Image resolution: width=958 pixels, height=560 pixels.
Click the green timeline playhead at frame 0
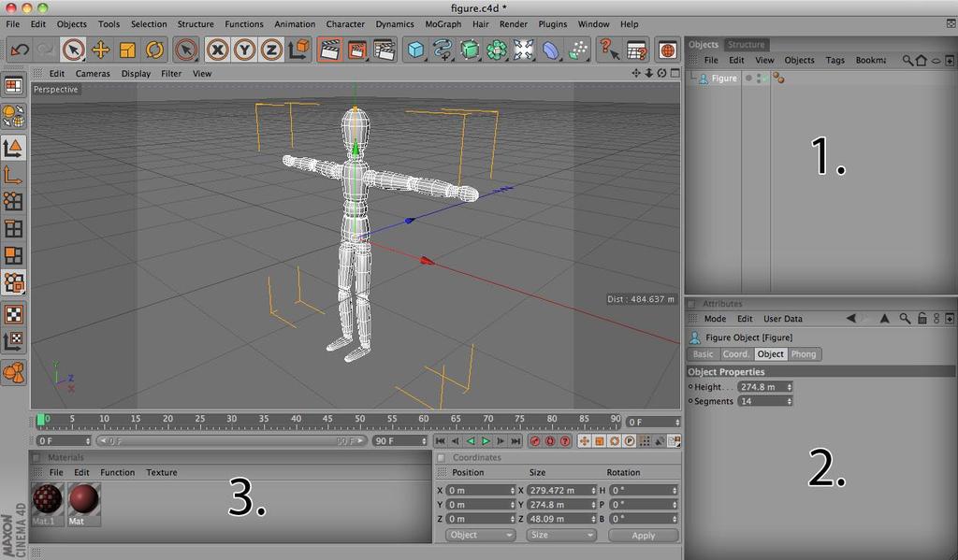point(40,420)
